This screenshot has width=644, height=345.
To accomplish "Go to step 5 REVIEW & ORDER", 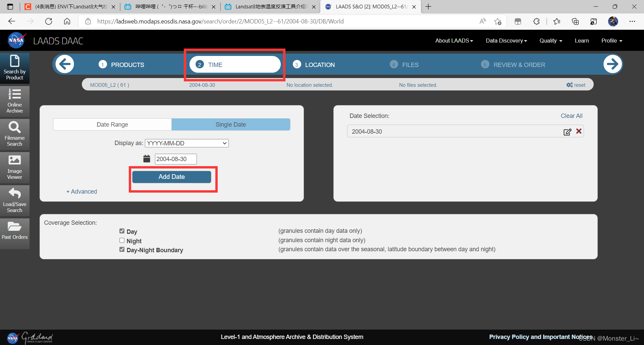I will point(513,65).
